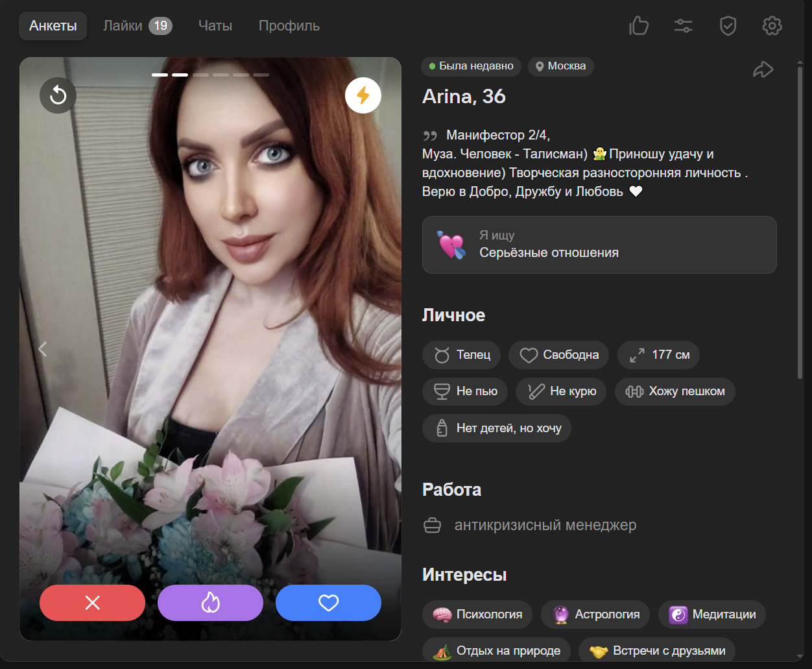Click the undo last swipe icon
The image size is (812, 669).
point(58,95)
